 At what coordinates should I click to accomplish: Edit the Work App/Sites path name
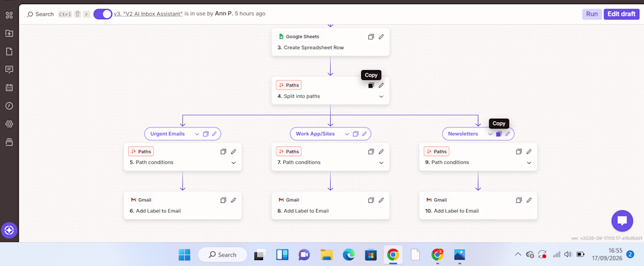[x=364, y=134]
